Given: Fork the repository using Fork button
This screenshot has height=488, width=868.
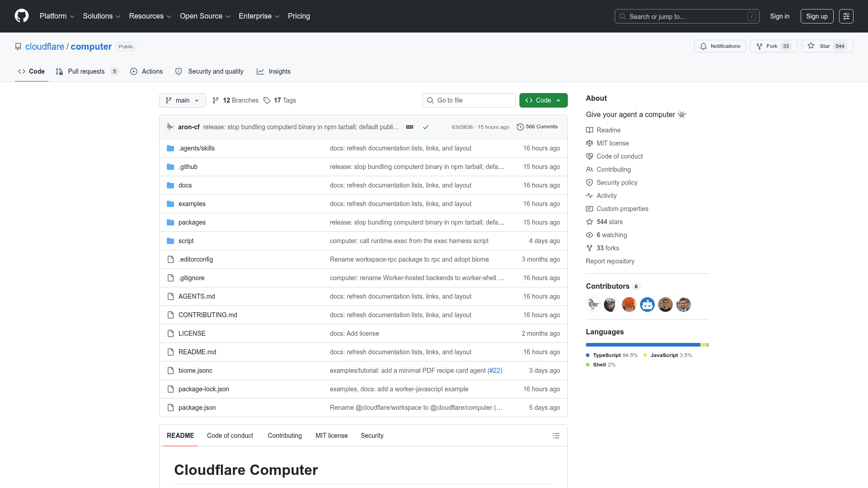Looking at the screenshot, I should click(x=774, y=46).
